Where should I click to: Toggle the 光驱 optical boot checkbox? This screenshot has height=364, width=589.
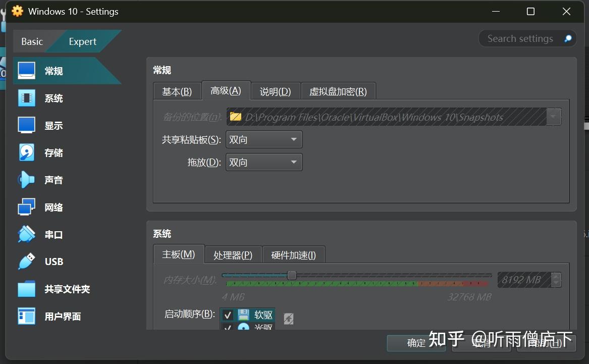[228, 327]
